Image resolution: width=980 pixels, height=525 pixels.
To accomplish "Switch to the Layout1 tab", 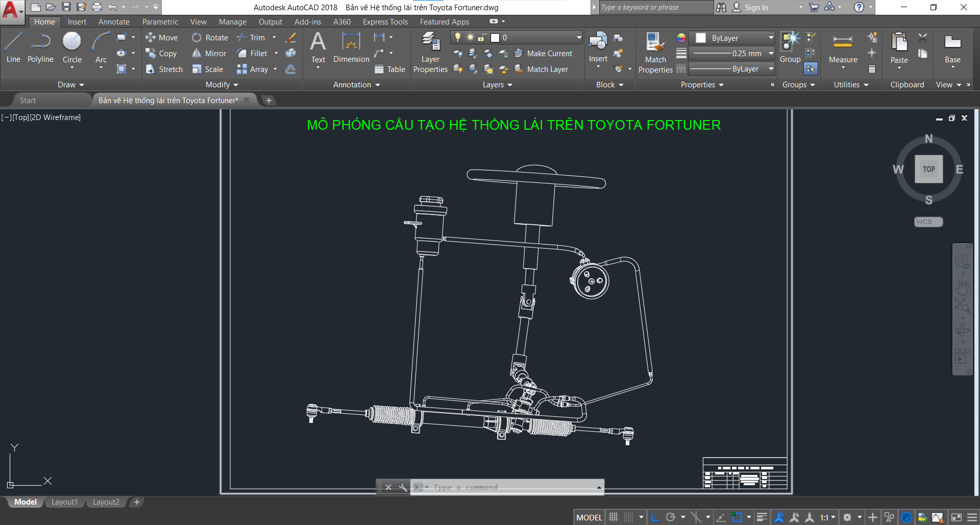I will click(x=64, y=502).
